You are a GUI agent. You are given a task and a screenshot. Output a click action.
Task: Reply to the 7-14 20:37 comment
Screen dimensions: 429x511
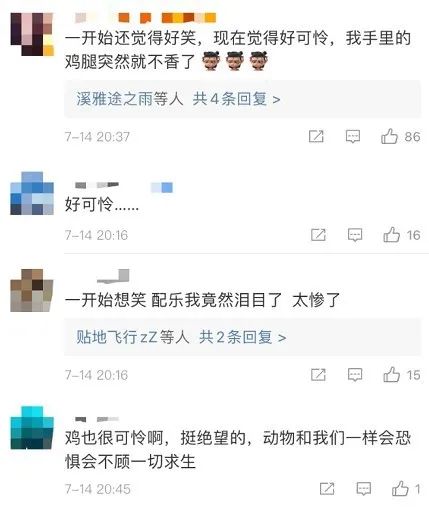tap(353, 137)
